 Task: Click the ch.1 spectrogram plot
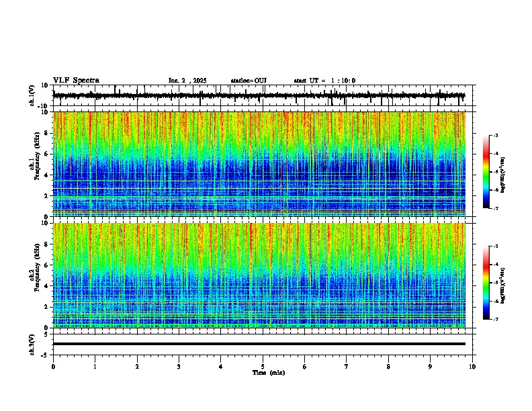259,164
